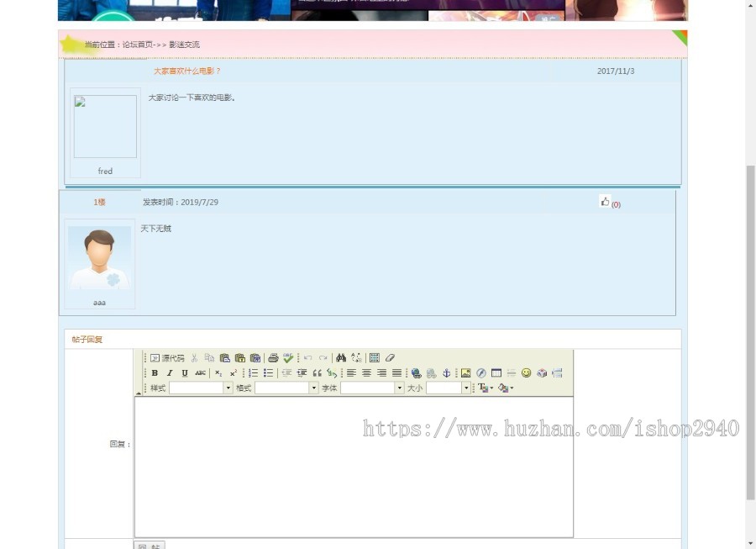Insert a smiley from the editor toolbar
756x549 pixels.
pos(525,371)
